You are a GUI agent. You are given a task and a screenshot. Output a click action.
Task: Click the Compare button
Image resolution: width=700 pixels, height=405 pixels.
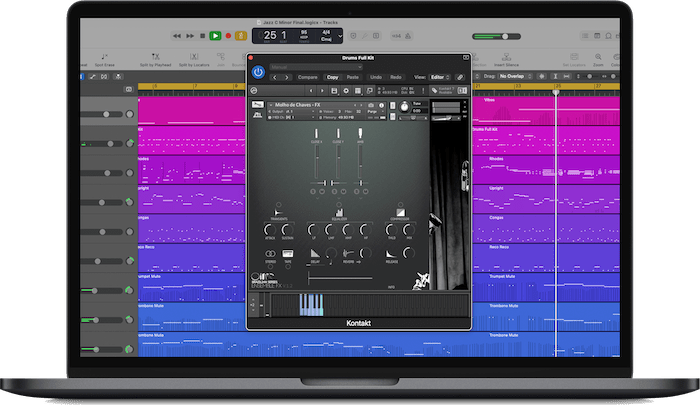pos(308,77)
